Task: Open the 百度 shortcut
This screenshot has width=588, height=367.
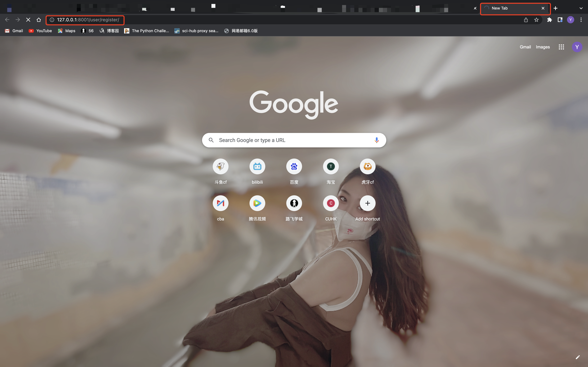Action: [294, 172]
